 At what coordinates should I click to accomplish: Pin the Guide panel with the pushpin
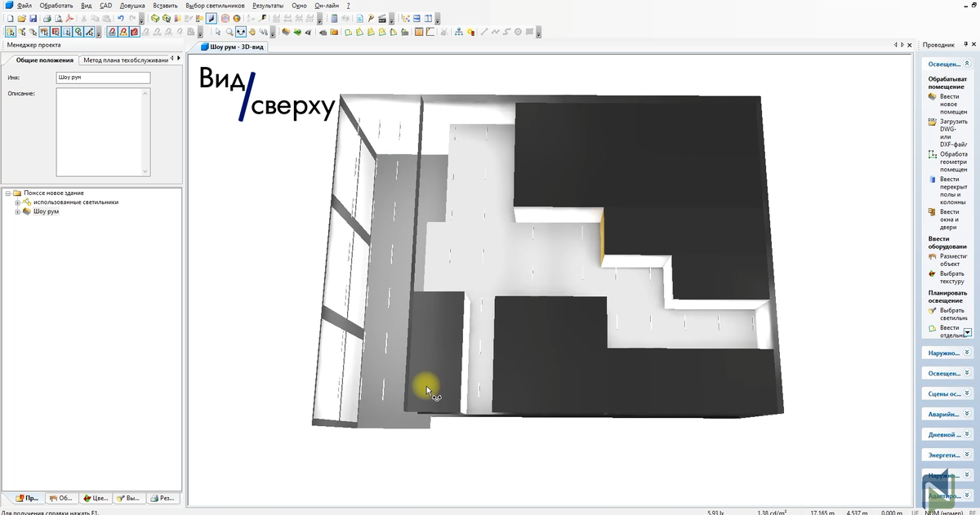966,44
